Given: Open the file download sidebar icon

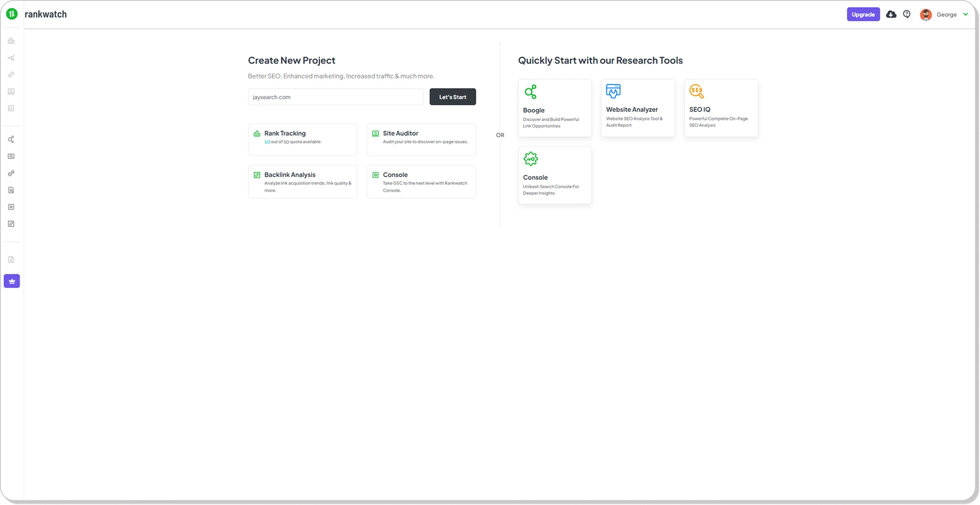Looking at the screenshot, I should (11, 259).
